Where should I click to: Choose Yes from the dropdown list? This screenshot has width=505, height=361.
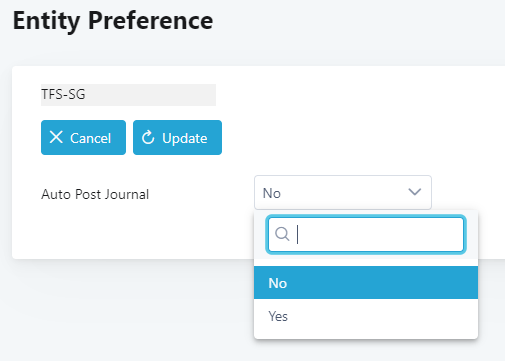pos(366,316)
